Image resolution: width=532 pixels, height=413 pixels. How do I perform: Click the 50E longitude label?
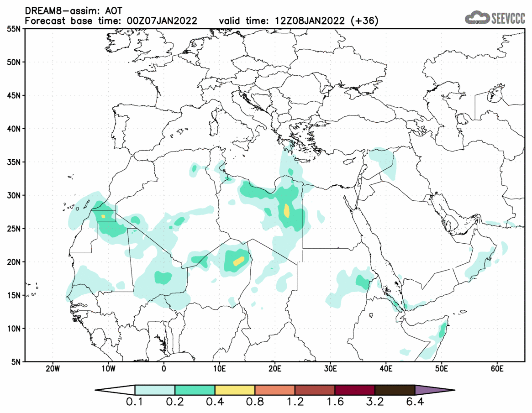(442, 369)
